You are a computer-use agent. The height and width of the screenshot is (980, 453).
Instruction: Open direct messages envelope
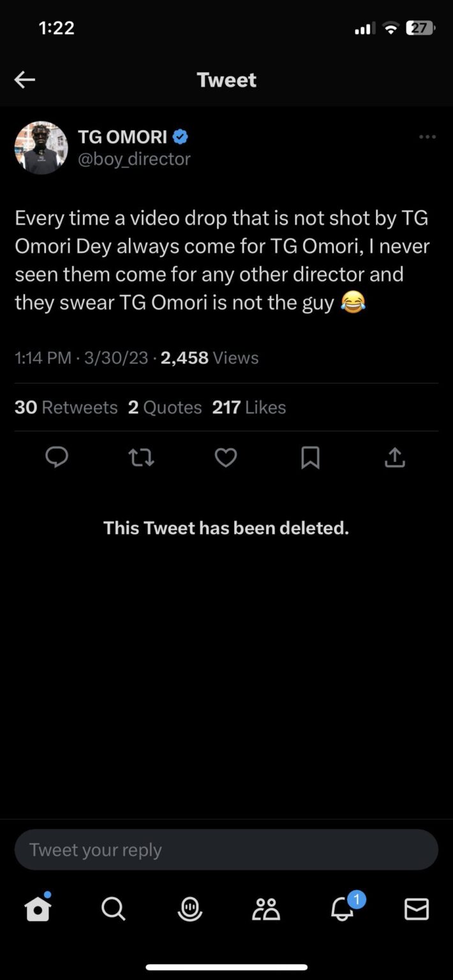[x=417, y=909]
